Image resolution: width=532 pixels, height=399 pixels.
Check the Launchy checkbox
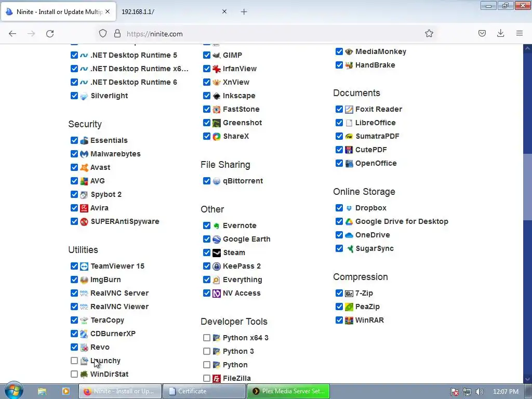click(74, 361)
